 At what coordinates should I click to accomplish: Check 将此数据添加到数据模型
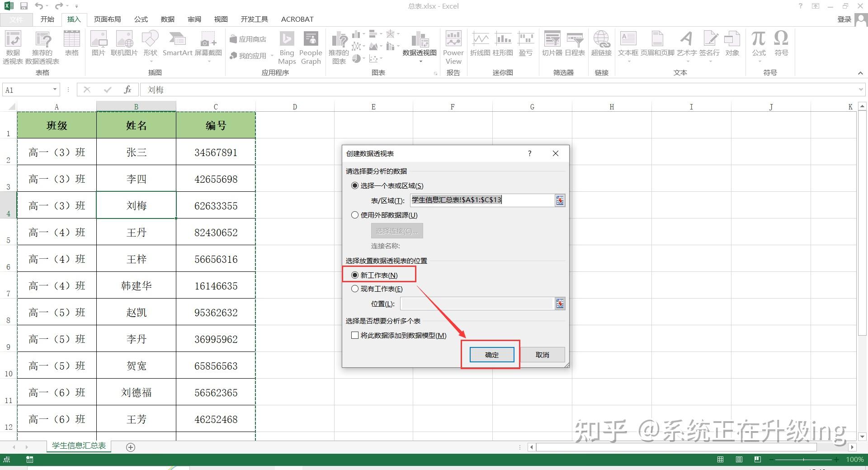click(355, 335)
